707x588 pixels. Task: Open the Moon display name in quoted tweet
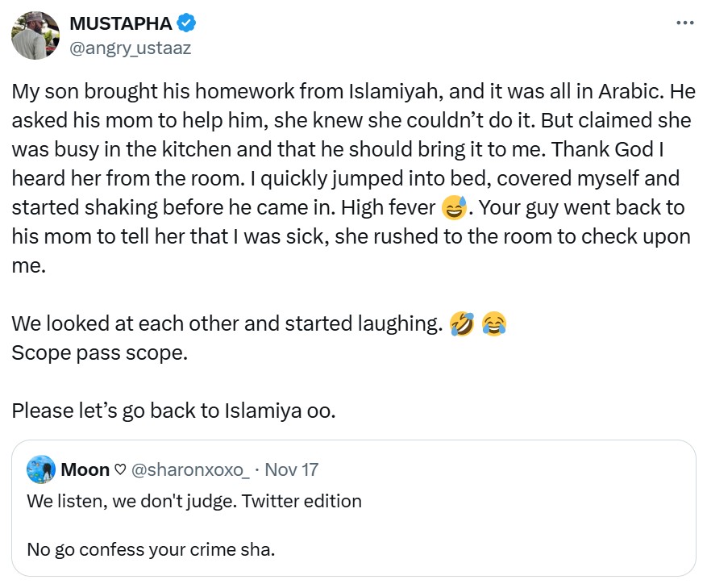click(x=85, y=469)
